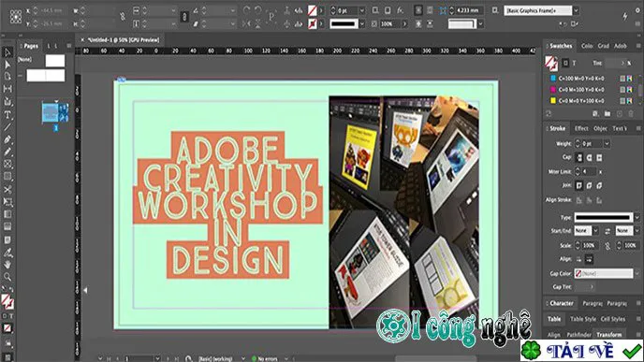Viewport: 644px width, 362px height.
Task: Open Start arrowhead None dropdown
Action: point(595,231)
